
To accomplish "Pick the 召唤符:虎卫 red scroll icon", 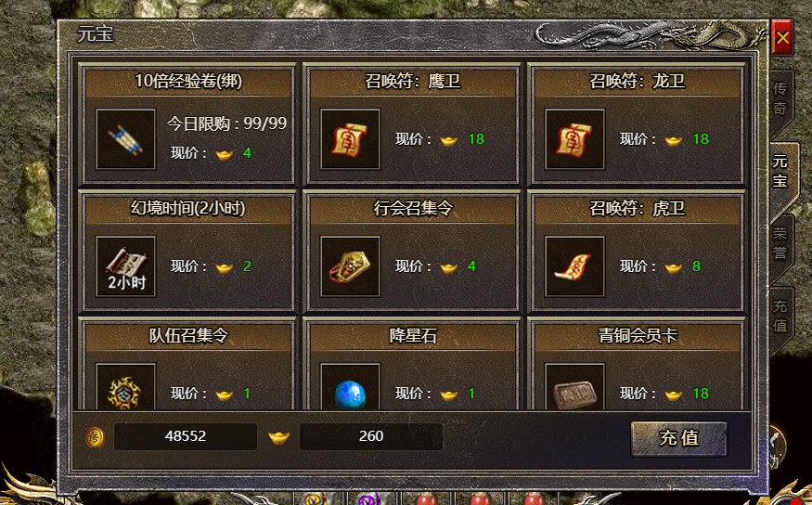I will [x=574, y=266].
